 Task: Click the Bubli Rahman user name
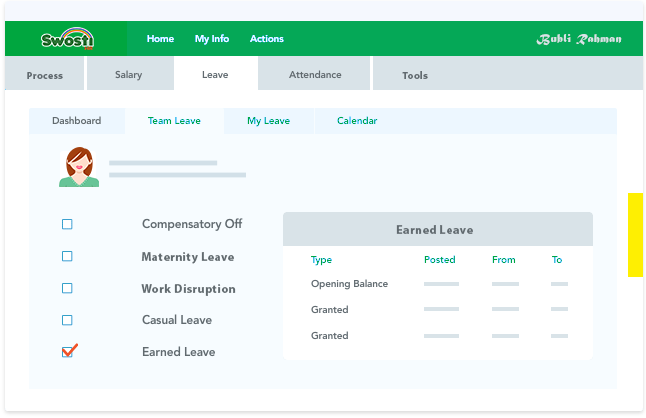[579, 39]
